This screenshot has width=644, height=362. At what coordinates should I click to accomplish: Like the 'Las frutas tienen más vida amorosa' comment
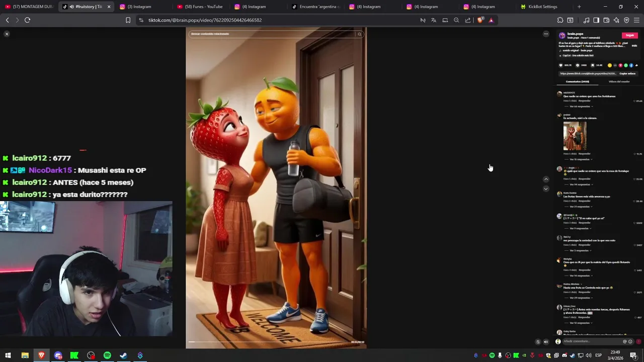(x=634, y=201)
